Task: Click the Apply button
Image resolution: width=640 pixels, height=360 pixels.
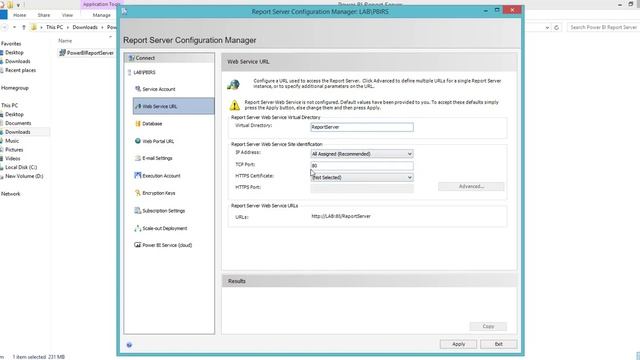Action: click(458, 344)
